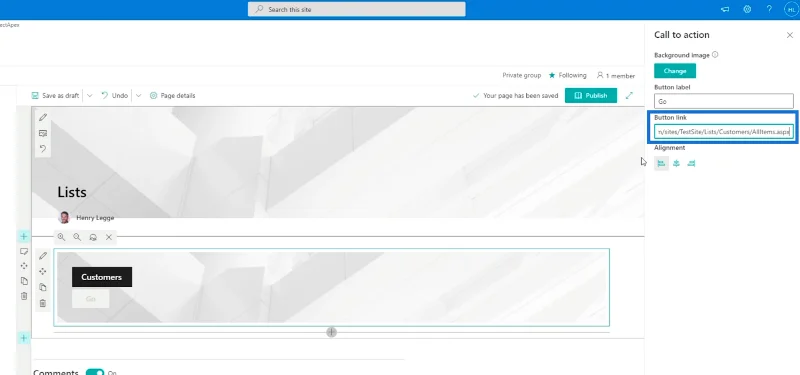View the 1 member link
Viewport: 800px width, 375px height.
coord(615,76)
